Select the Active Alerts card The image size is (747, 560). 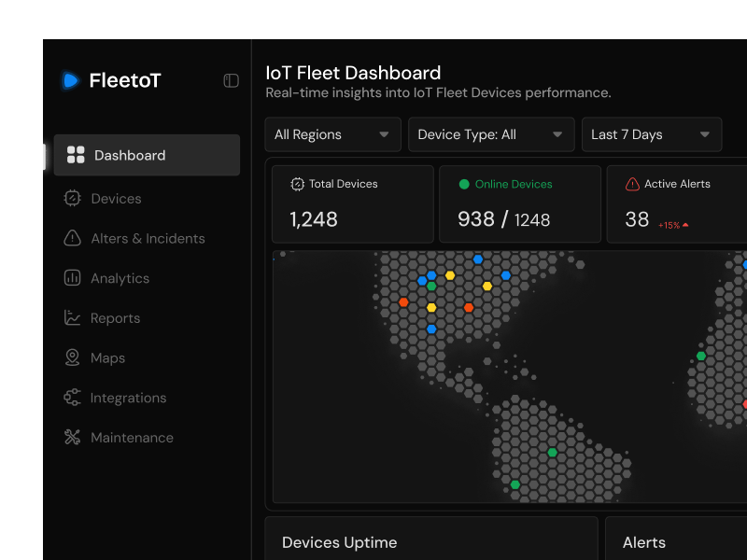click(x=677, y=204)
